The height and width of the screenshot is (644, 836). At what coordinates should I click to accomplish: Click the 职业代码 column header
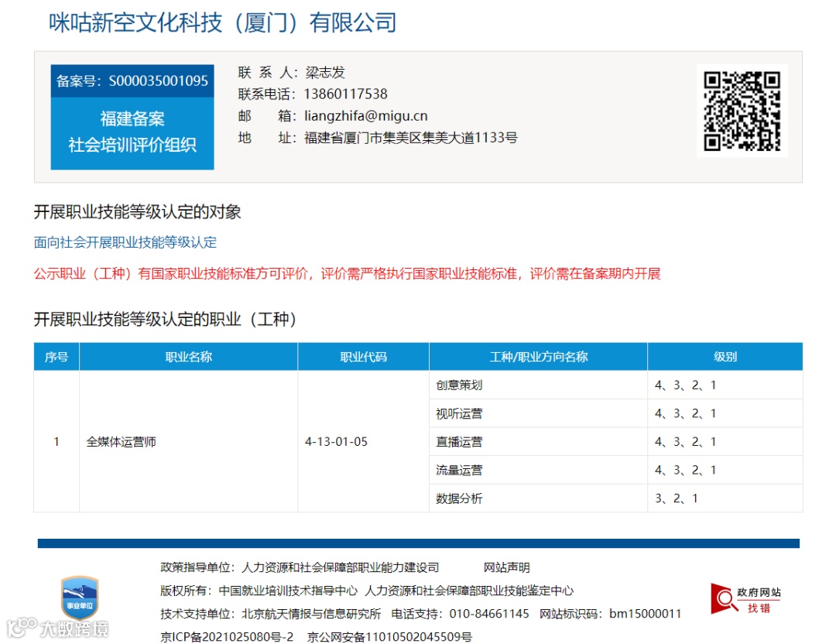[364, 357]
